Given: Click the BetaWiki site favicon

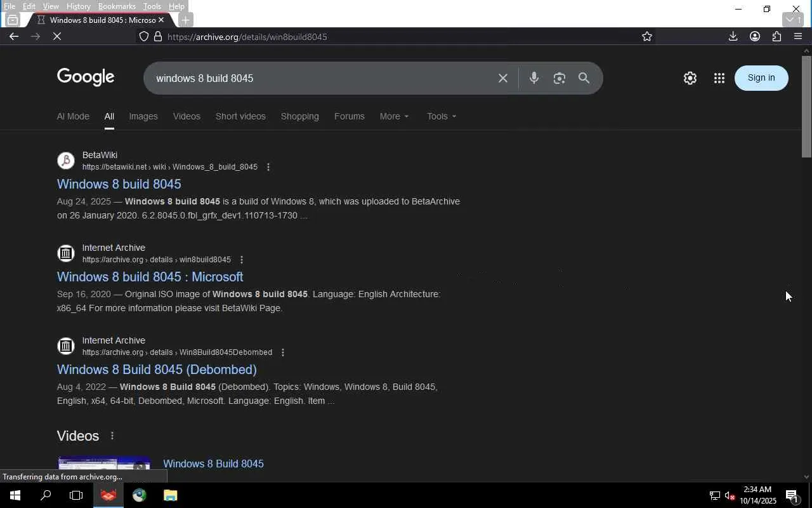Looking at the screenshot, I should (x=66, y=161).
